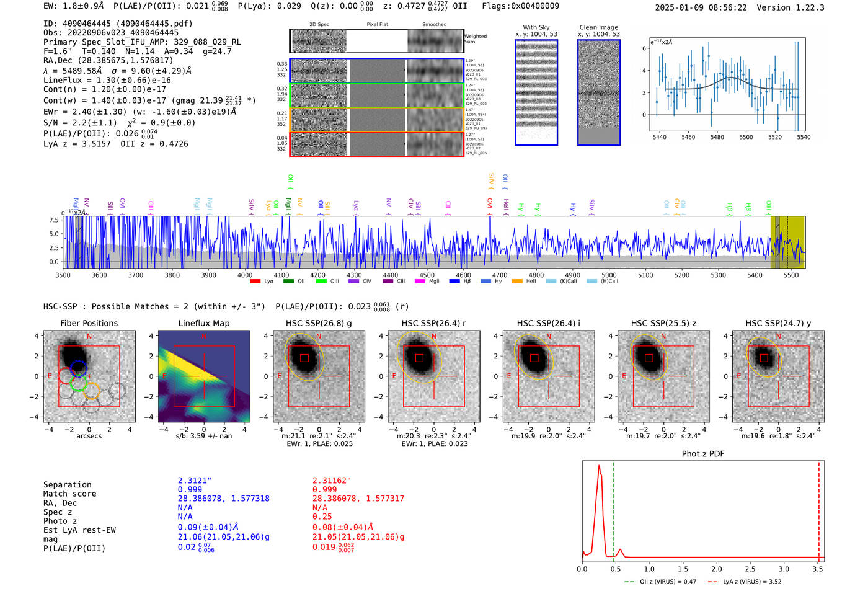Click the red dashed fiber circle
This screenshot has width=868, height=591.
(x=66, y=376)
